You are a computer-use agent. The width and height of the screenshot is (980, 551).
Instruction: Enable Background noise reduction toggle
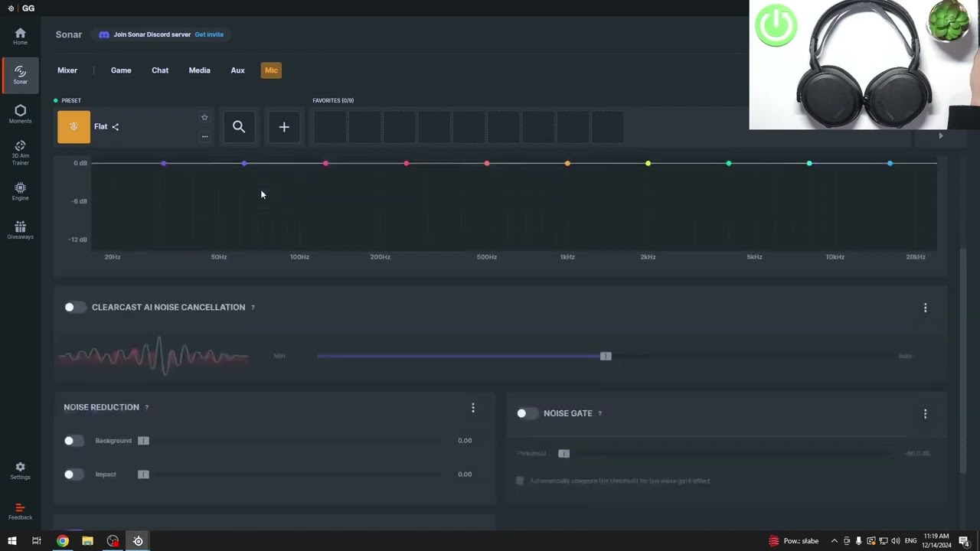[73, 441]
